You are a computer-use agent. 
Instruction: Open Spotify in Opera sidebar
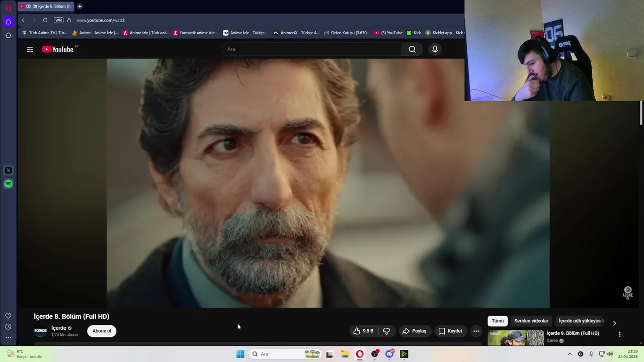[x=8, y=184]
